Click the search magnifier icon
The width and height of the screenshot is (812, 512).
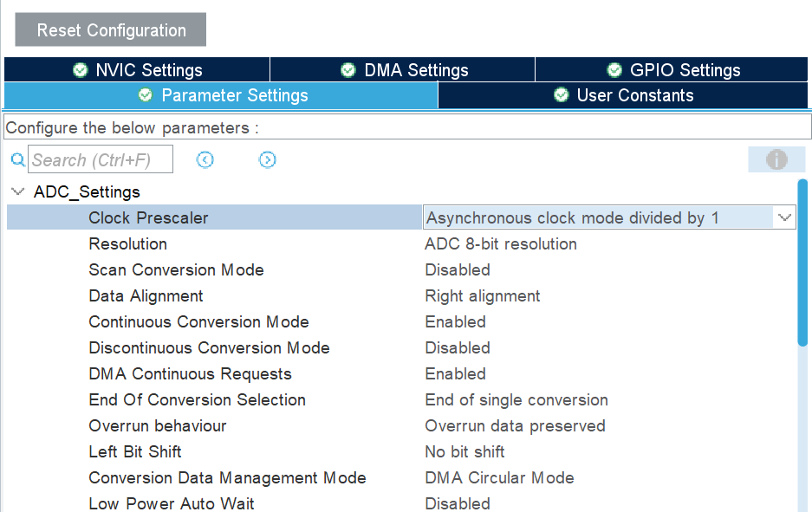click(18, 160)
